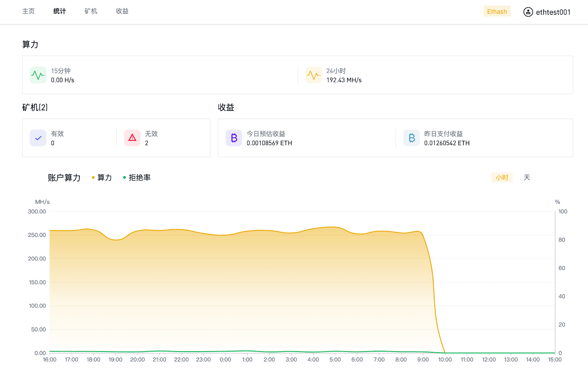Switch to the 收益 earnings tab
This screenshot has width=588, height=381.
(x=122, y=11)
